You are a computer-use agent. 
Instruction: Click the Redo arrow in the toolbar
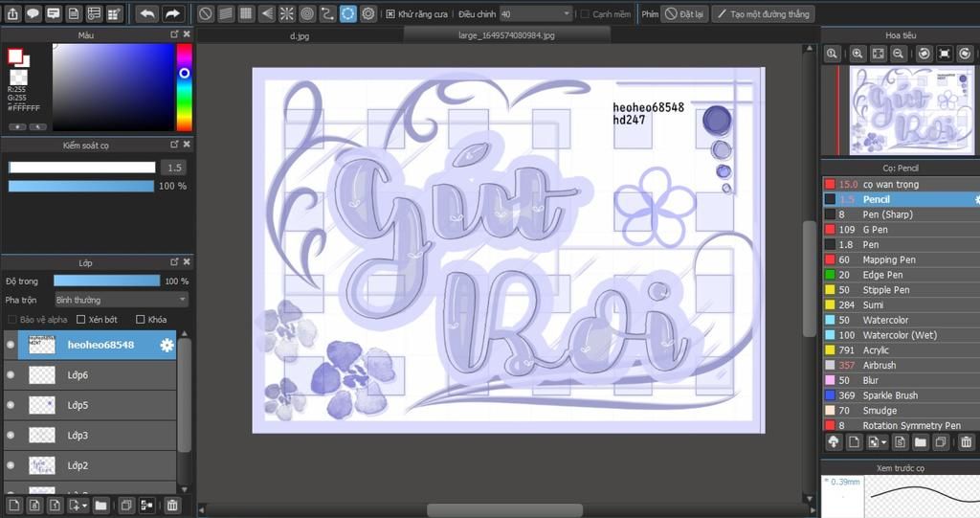(172, 13)
